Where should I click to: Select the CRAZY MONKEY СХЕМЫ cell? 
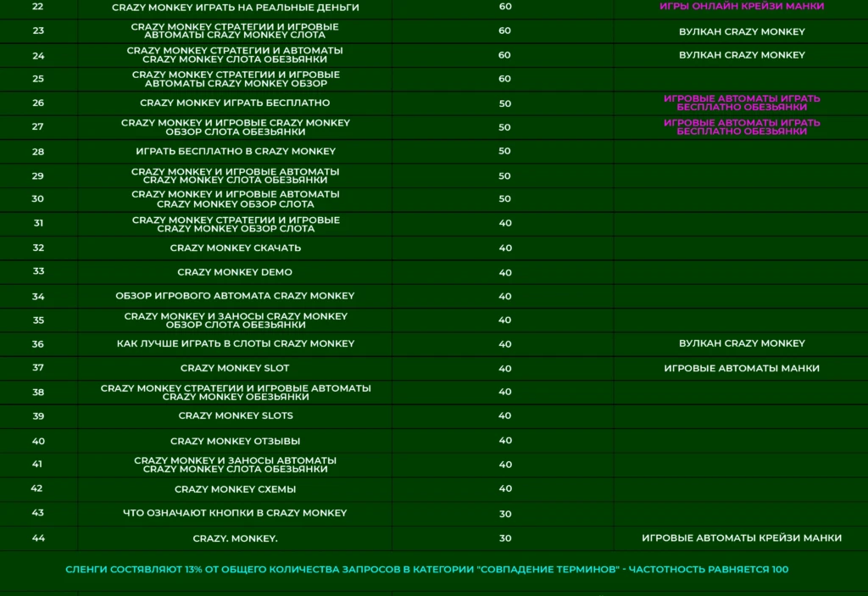coord(235,490)
